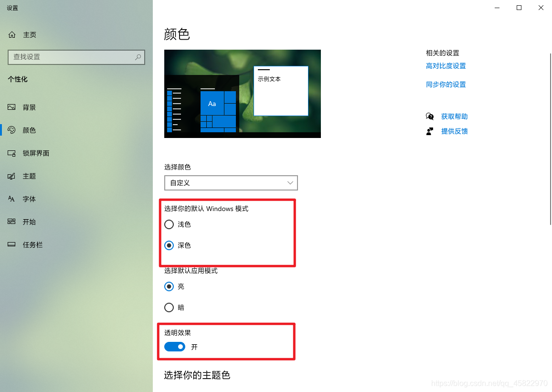Open 高对比度设置 link
Image resolution: width=552 pixels, height=392 pixels.
point(446,66)
